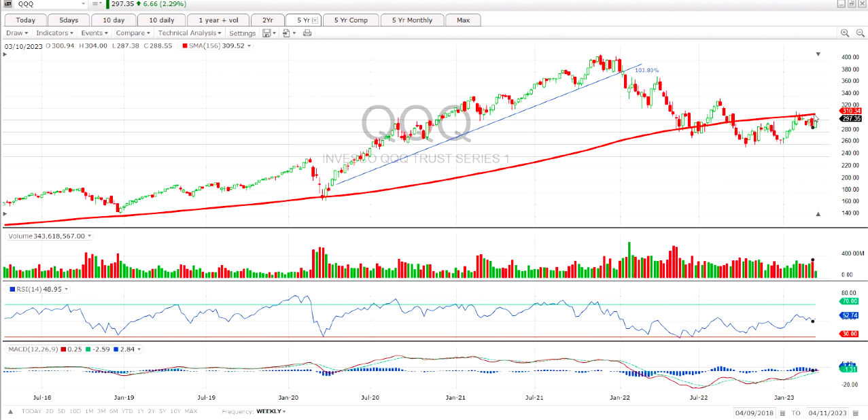The image size is (868, 420).
Task: Click the save chart icon
Action: (266, 33)
